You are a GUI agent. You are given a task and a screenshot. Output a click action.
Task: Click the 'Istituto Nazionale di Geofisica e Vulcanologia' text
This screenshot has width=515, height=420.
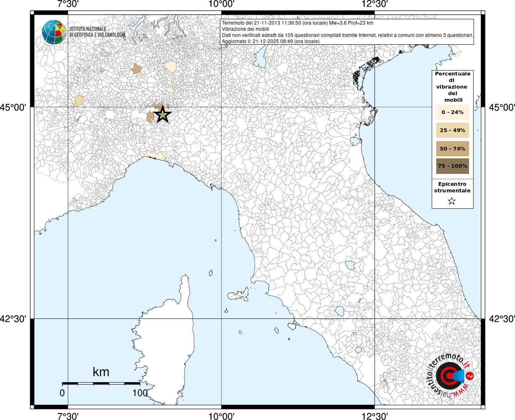coord(97,32)
